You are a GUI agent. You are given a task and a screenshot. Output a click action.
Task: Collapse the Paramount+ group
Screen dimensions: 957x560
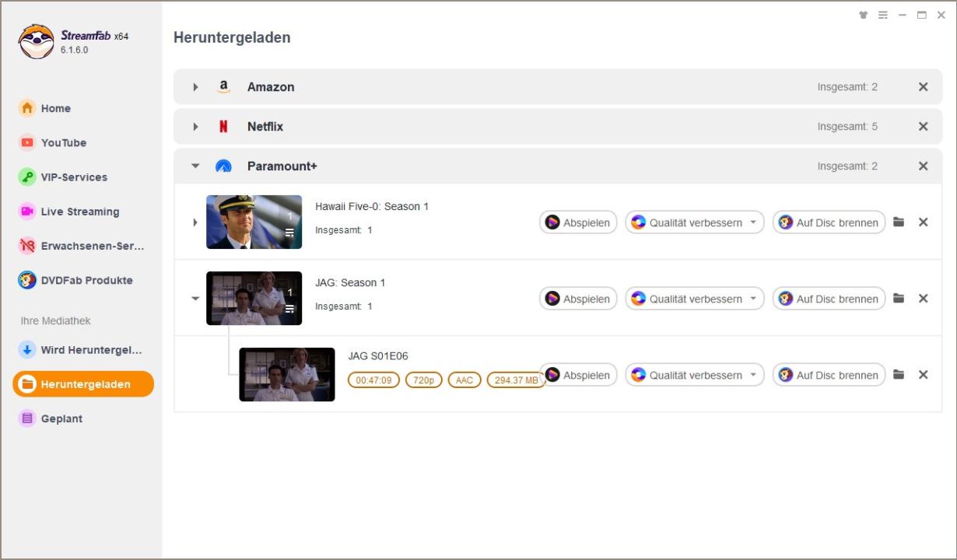tap(195, 166)
